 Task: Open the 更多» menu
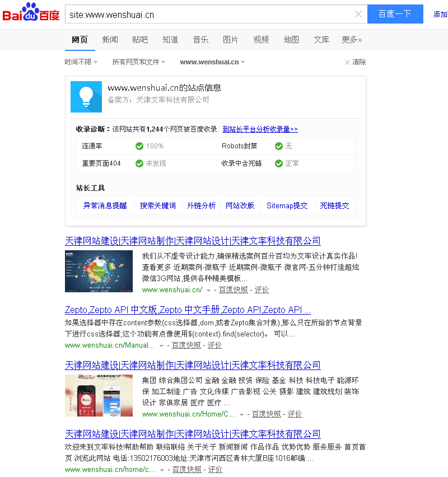352,40
